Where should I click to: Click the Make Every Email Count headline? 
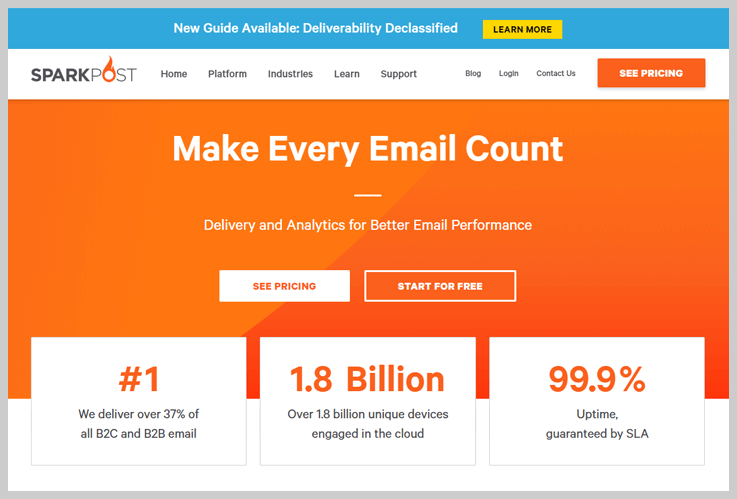[368, 149]
